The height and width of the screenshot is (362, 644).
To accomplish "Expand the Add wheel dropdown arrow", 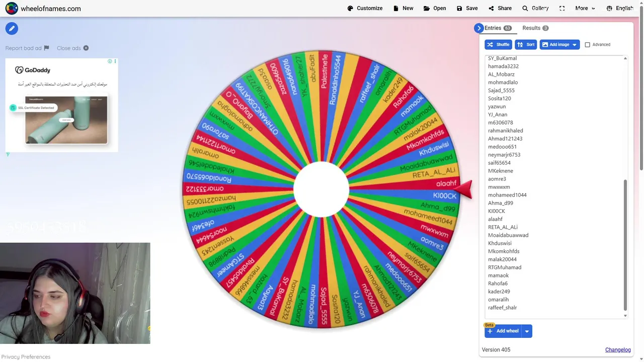I will [527, 331].
